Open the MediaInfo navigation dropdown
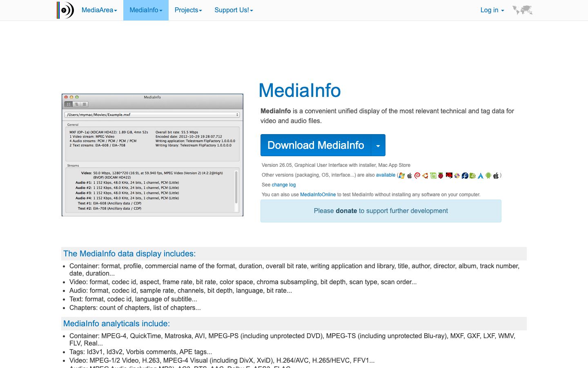588x368 pixels. [x=146, y=10]
